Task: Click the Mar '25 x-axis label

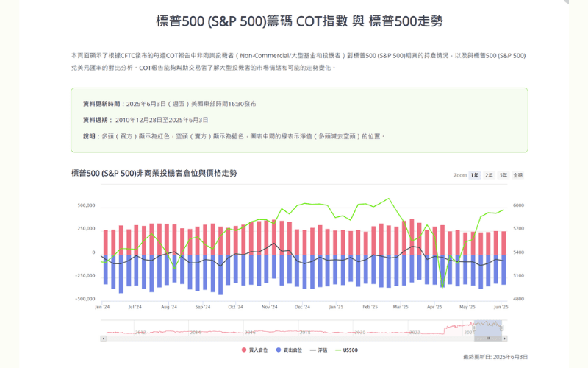Action: pyautogui.click(x=401, y=307)
